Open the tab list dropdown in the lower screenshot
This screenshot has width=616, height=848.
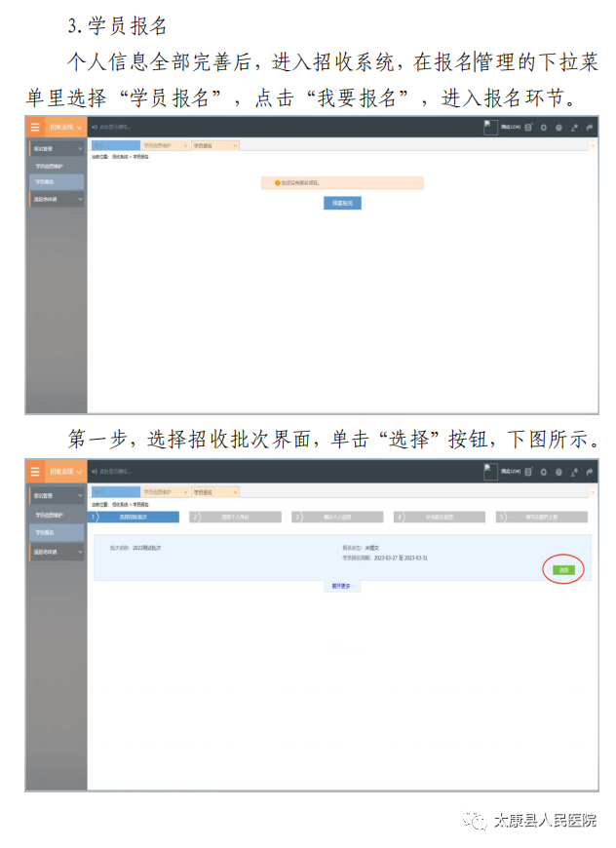pyautogui.click(x=593, y=492)
